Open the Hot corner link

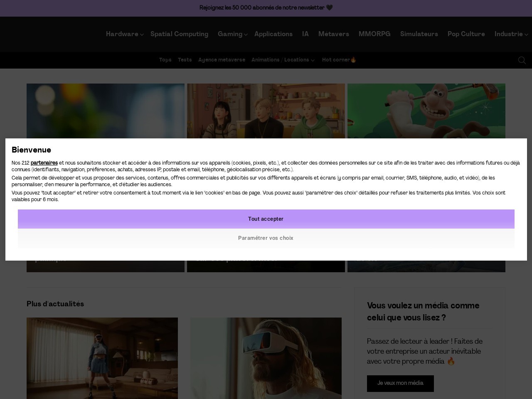click(x=339, y=60)
